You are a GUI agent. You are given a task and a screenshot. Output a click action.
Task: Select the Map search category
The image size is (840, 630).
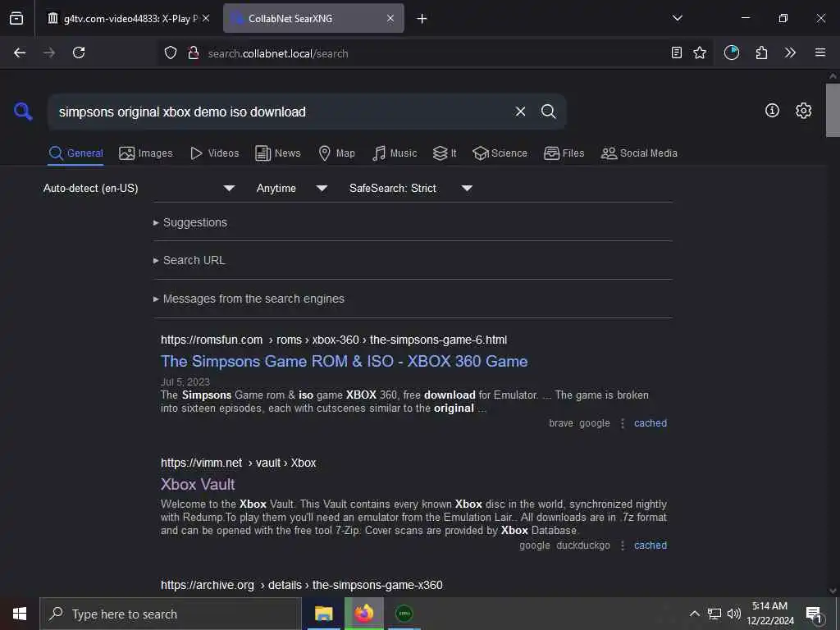pos(336,153)
